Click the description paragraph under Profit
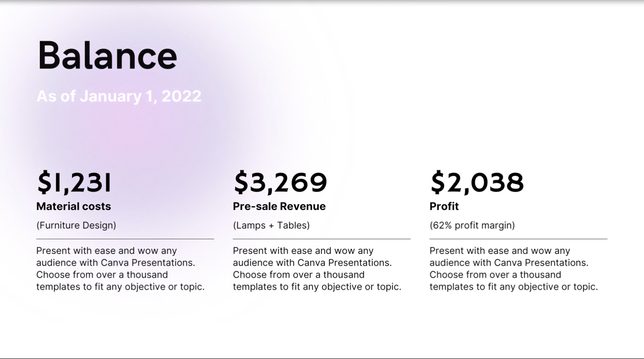The image size is (644, 359). pyautogui.click(x=513, y=268)
